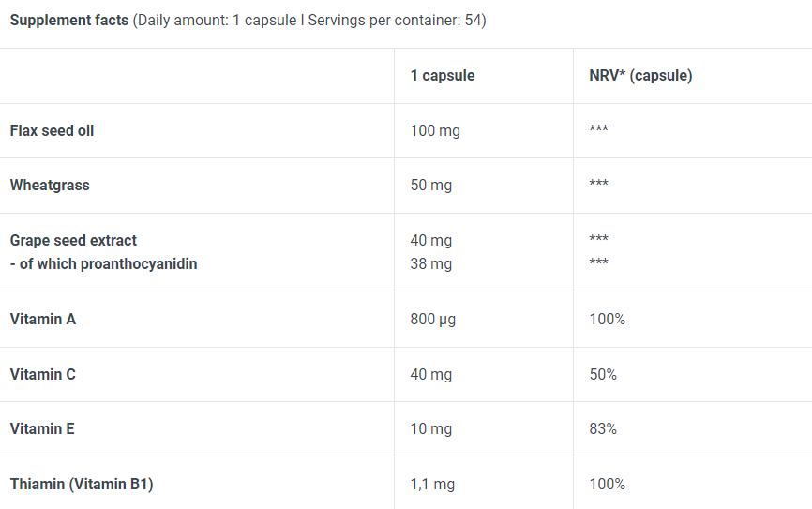Click the Thiamin (Vitamin B1) label
The width and height of the screenshot is (812, 509).
(82, 484)
